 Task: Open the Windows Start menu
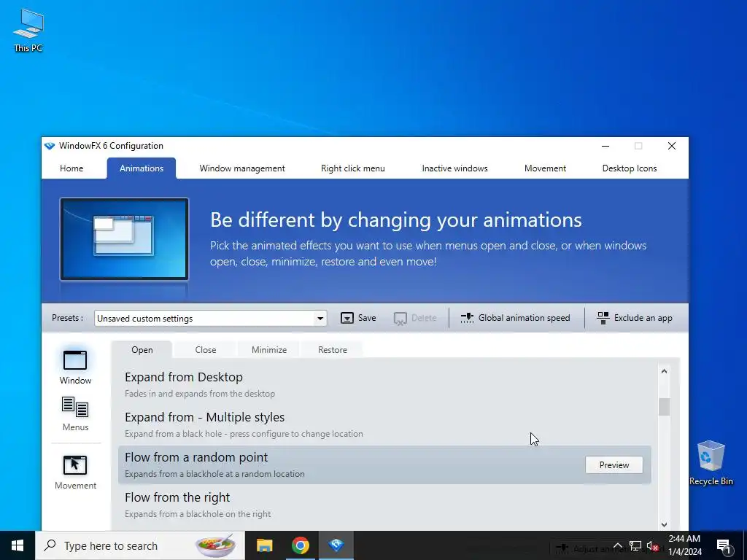click(x=18, y=545)
